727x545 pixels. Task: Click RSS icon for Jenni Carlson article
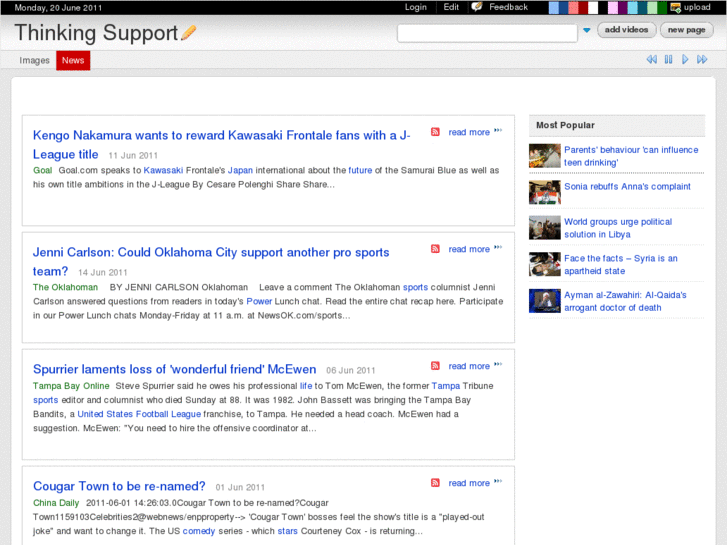(435, 249)
